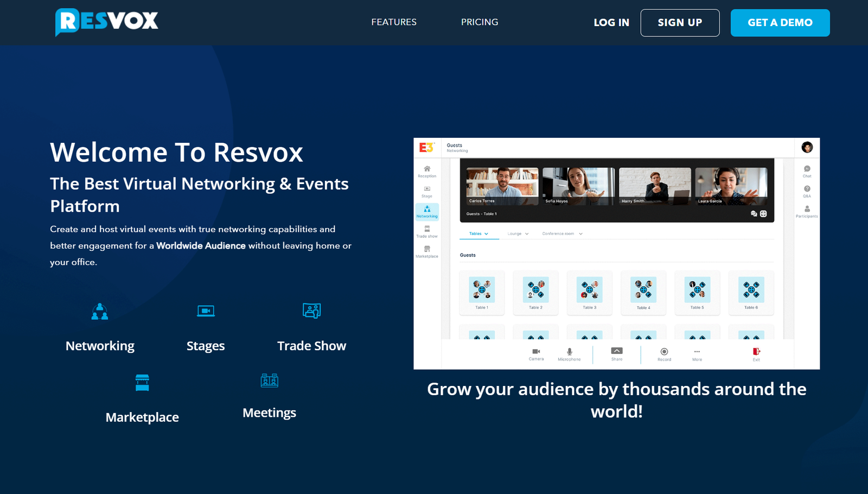This screenshot has height=494, width=868.
Task: Click Carlos Torres video thumbnail
Action: 502,186
